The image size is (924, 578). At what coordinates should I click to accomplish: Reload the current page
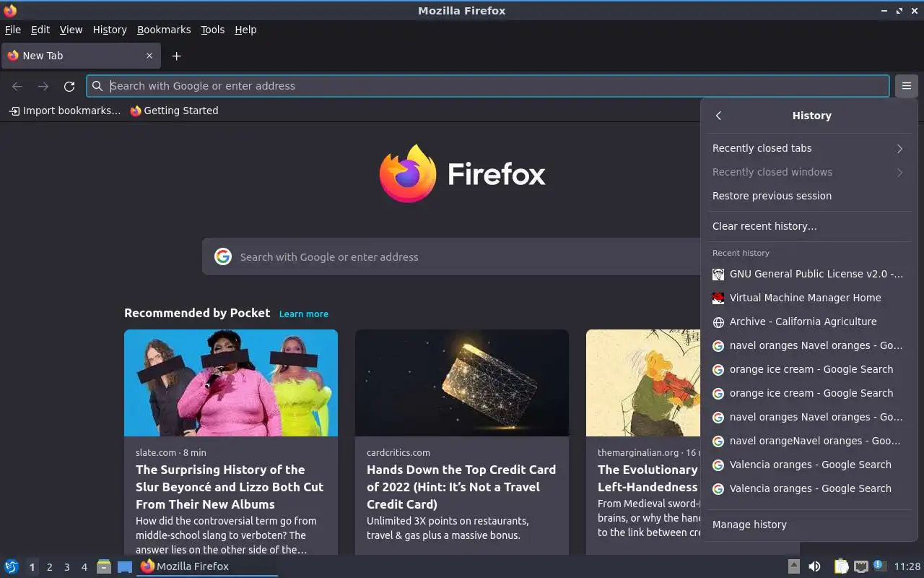click(69, 86)
